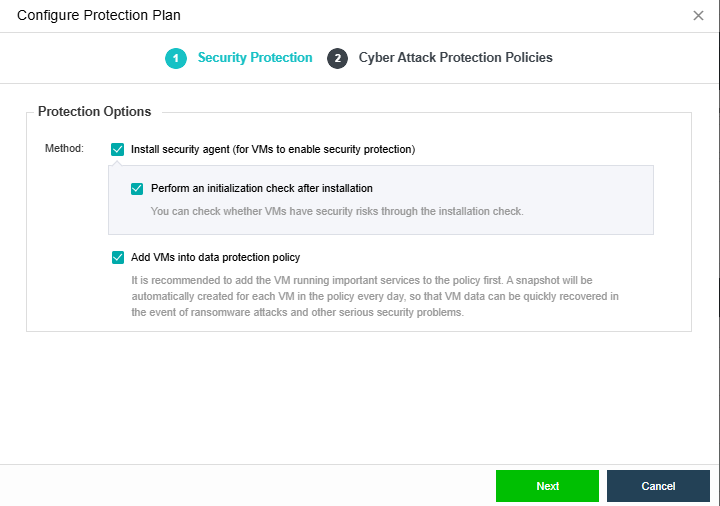
Task: Toggle the initialization check after installation checkbox
Action: [138, 188]
